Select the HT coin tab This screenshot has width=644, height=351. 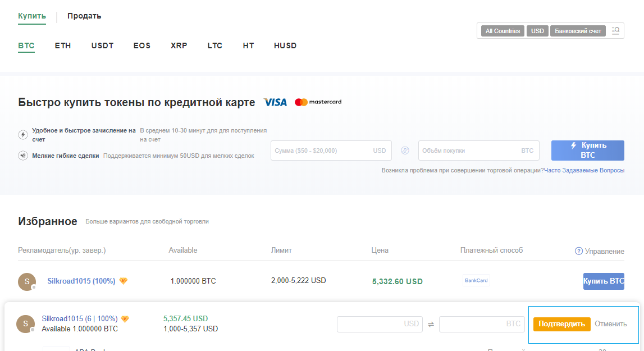pos(248,45)
